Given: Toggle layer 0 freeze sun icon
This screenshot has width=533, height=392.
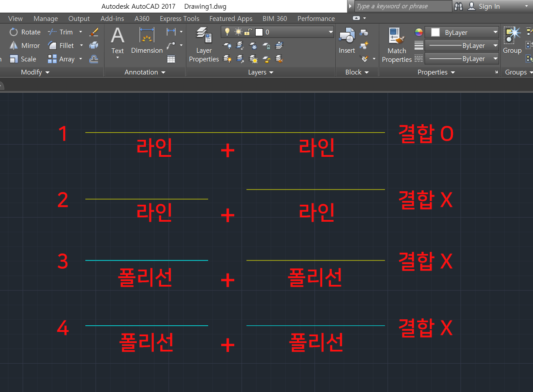Looking at the screenshot, I should (238, 32).
